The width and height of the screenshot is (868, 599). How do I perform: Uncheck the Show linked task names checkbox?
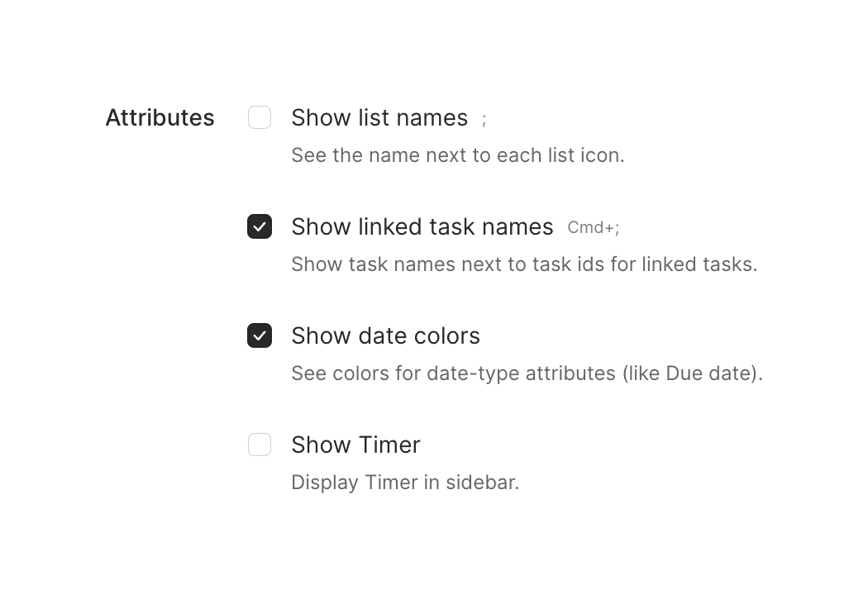[260, 226]
